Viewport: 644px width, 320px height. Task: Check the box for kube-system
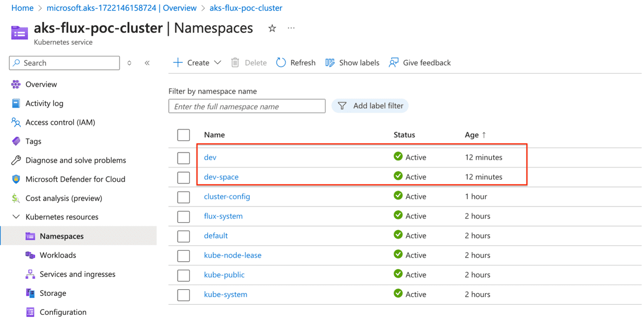[184, 295]
